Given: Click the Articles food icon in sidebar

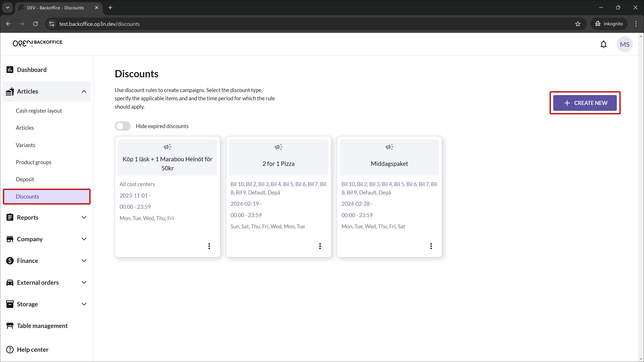Looking at the screenshot, I should tap(10, 91).
